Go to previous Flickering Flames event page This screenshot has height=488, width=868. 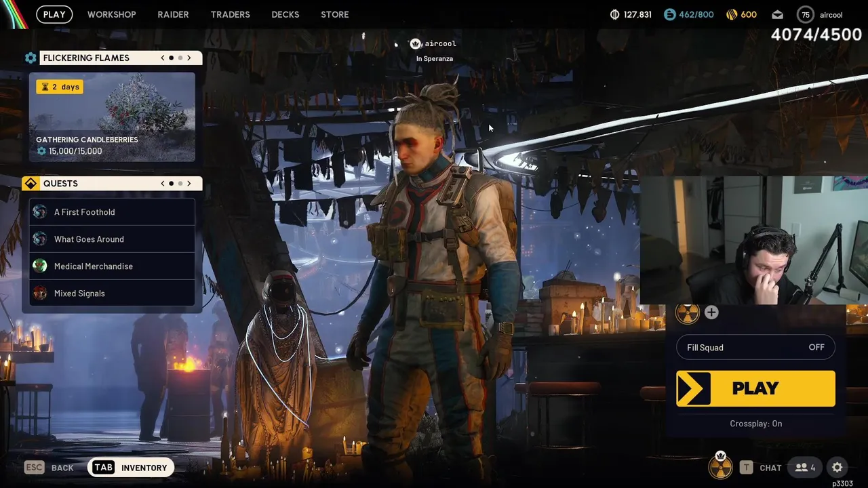163,58
